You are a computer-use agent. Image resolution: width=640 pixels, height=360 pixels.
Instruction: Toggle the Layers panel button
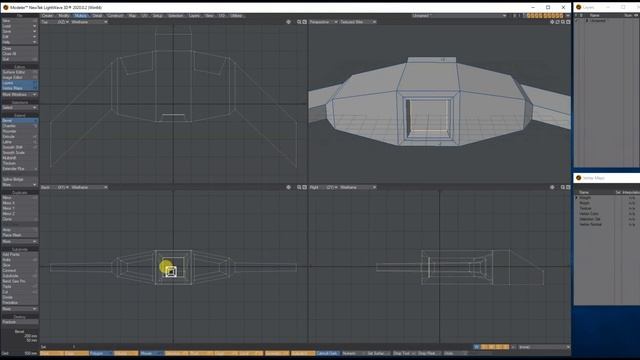tap(19, 83)
